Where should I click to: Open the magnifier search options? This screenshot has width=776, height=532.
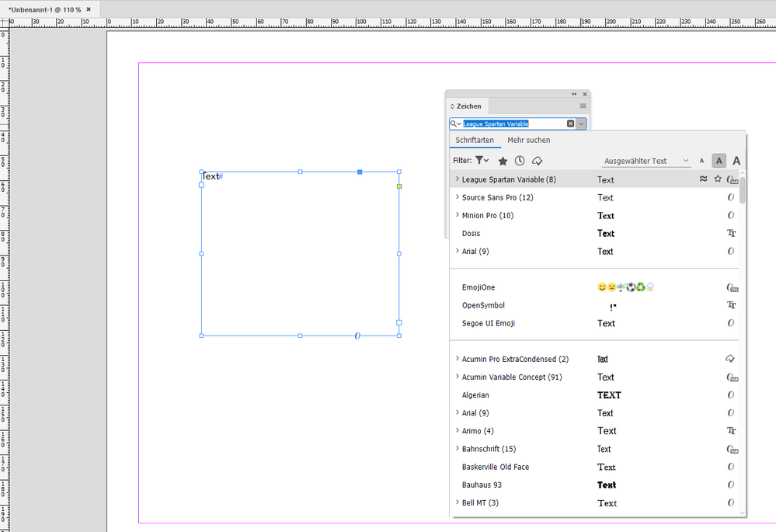tap(455, 123)
